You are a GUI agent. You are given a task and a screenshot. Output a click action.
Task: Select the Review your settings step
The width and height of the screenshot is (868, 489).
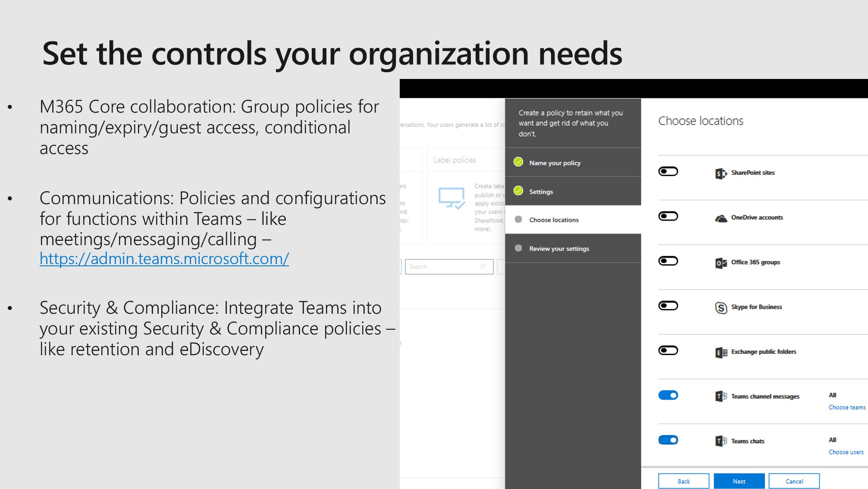[x=573, y=248]
